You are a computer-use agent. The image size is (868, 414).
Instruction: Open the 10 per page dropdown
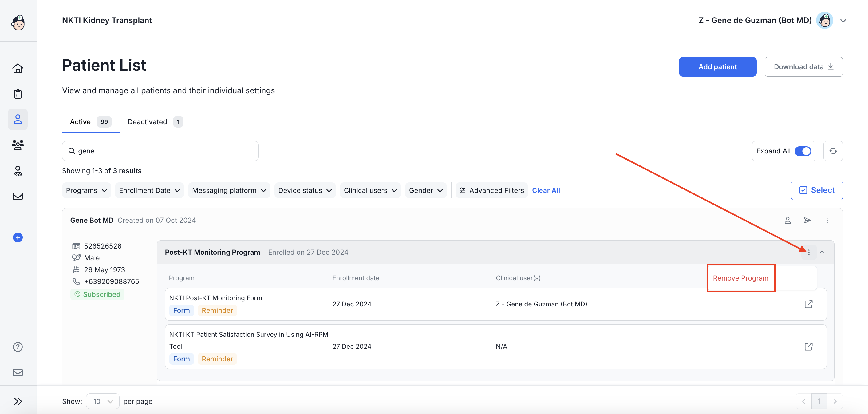(102, 401)
